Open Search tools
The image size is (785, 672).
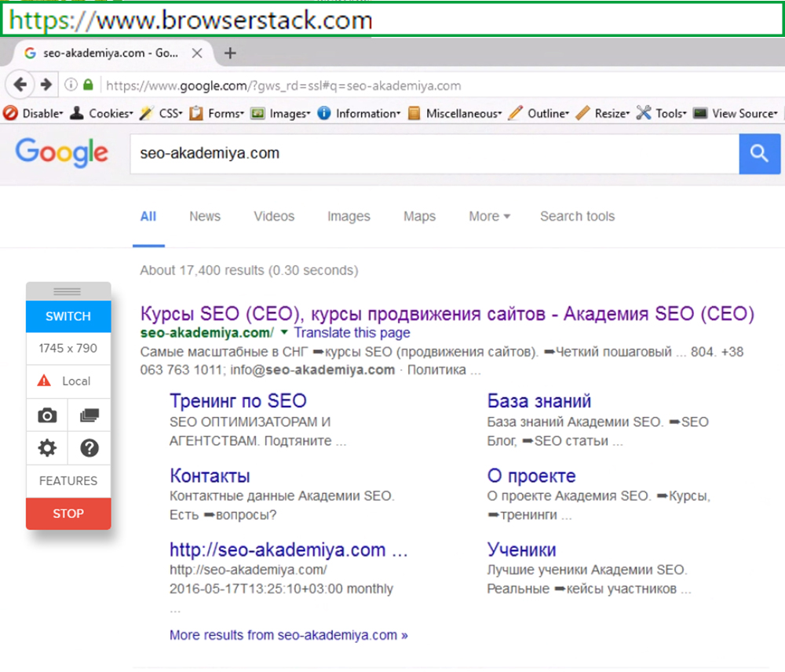(577, 217)
